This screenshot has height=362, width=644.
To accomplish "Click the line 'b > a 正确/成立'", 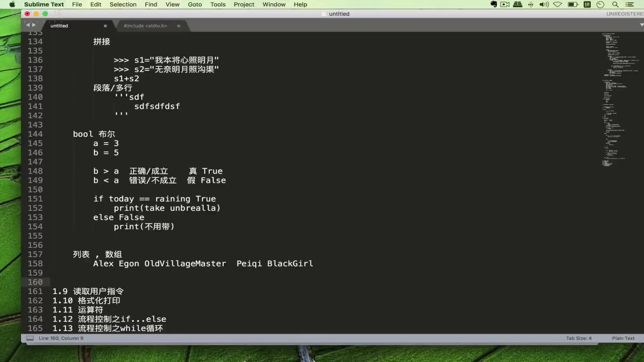I will click(x=131, y=171).
